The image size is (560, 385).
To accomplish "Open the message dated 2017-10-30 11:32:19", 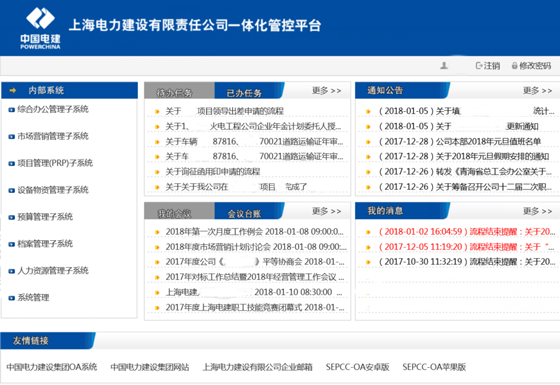I will tap(467, 262).
